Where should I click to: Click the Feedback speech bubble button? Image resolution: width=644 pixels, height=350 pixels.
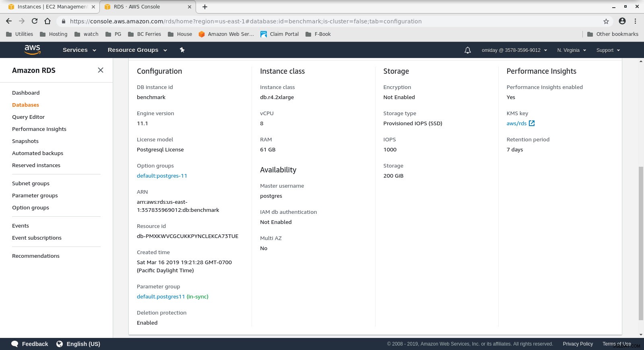[x=30, y=344]
